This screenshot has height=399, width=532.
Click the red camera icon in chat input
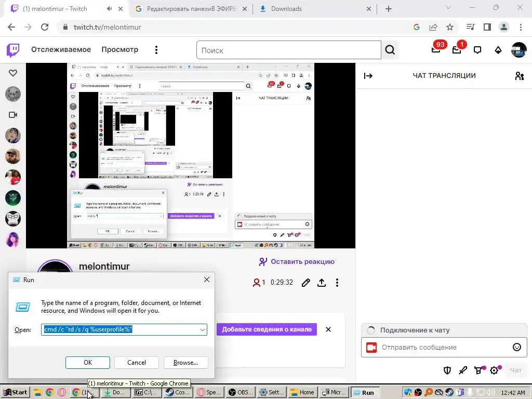[x=371, y=347]
